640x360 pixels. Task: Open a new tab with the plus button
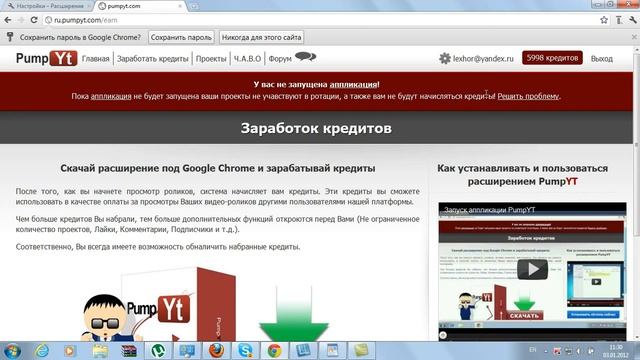[x=195, y=6]
